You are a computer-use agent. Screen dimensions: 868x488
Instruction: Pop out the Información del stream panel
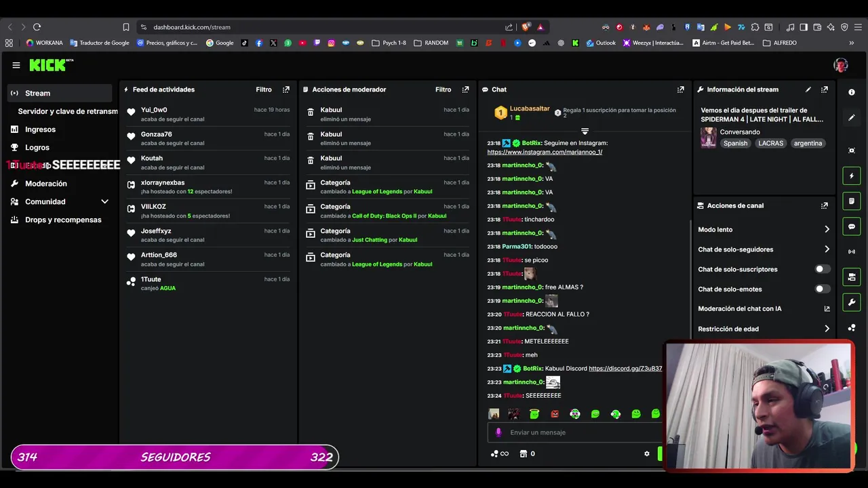pos(825,89)
